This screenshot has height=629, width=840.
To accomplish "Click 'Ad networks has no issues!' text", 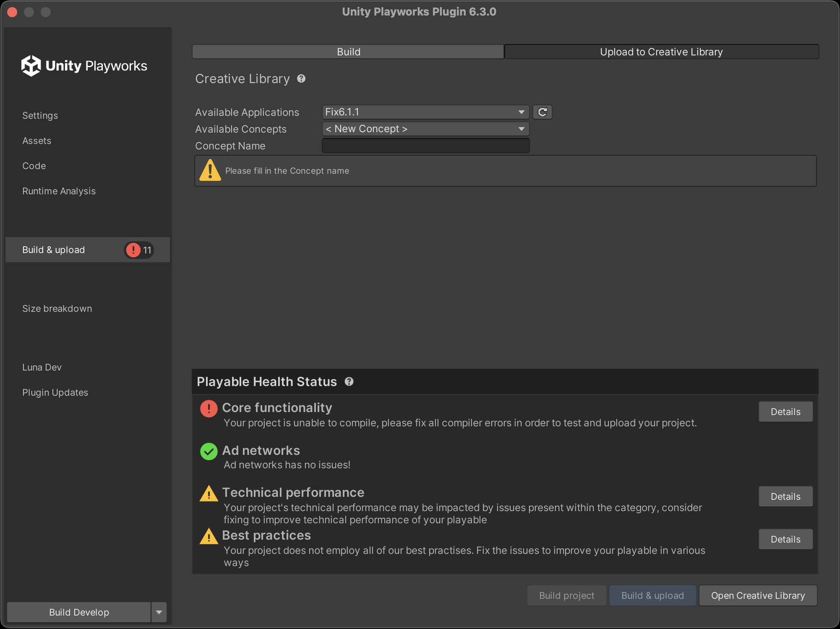I will (287, 465).
